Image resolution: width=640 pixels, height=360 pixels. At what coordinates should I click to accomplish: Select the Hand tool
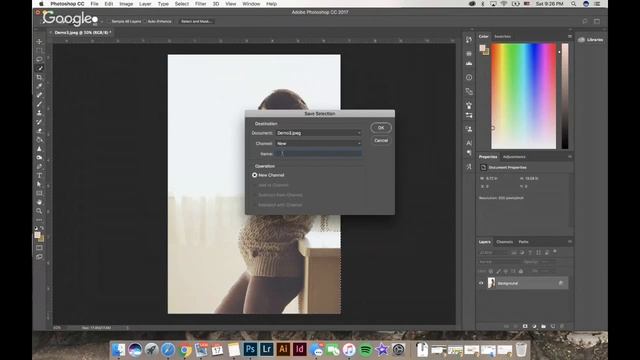(39, 202)
